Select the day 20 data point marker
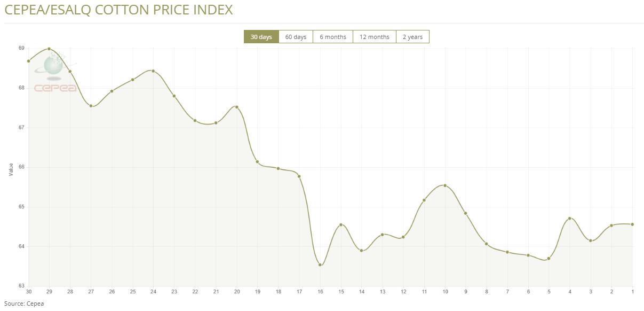This screenshot has height=311, width=644. coord(237,107)
